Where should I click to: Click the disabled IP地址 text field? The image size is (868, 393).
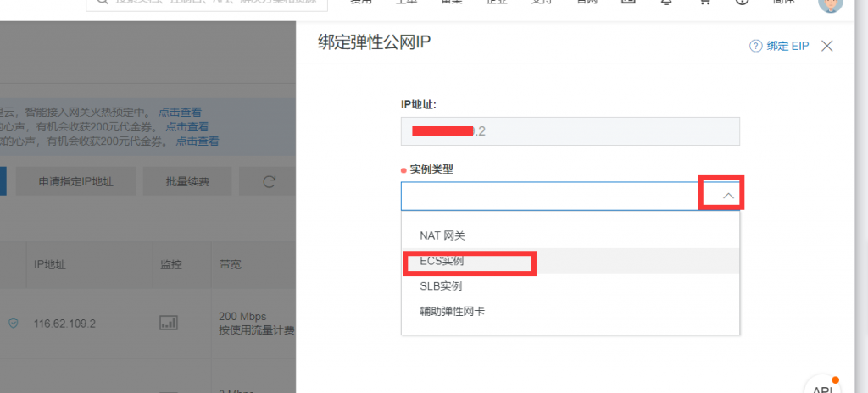click(570, 131)
